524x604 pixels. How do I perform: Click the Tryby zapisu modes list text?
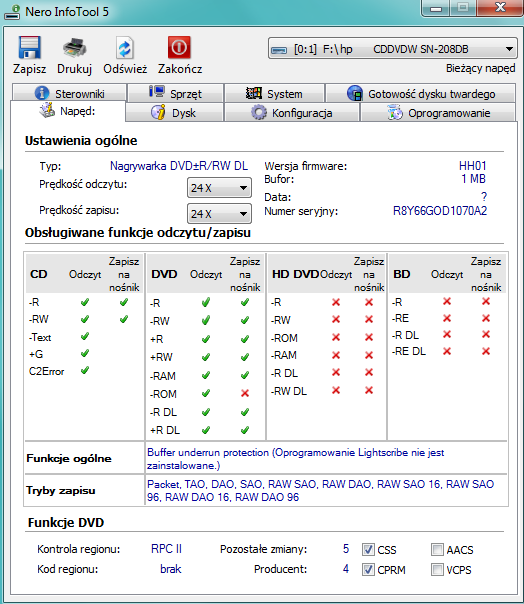pyautogui.click(x=320, y=490)
